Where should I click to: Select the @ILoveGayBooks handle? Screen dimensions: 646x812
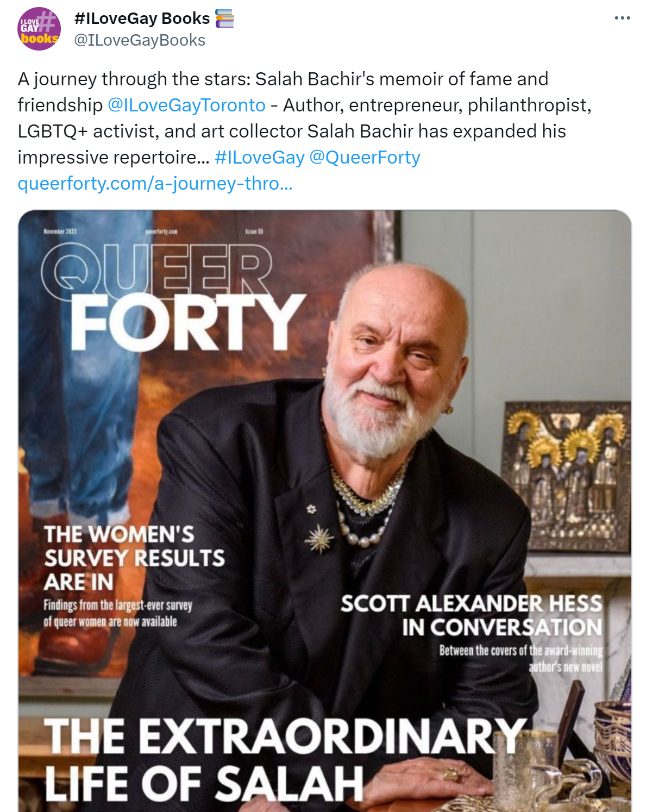tap(140, 40)
